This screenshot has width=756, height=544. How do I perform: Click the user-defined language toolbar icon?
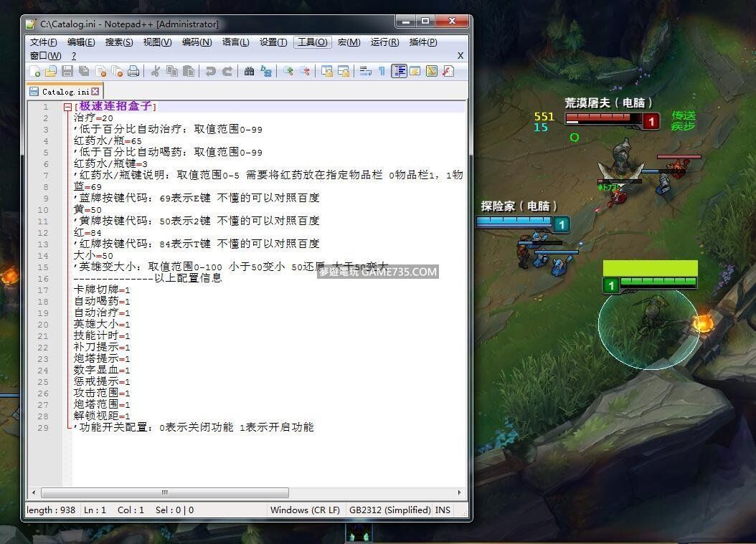tap(415, 72)
